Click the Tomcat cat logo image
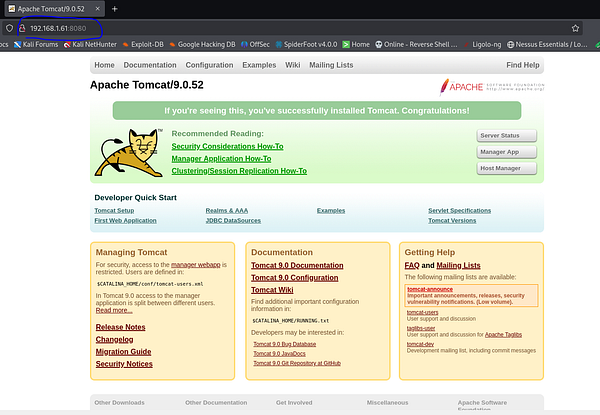The image size is (600, 415). (x=129, y=153)
